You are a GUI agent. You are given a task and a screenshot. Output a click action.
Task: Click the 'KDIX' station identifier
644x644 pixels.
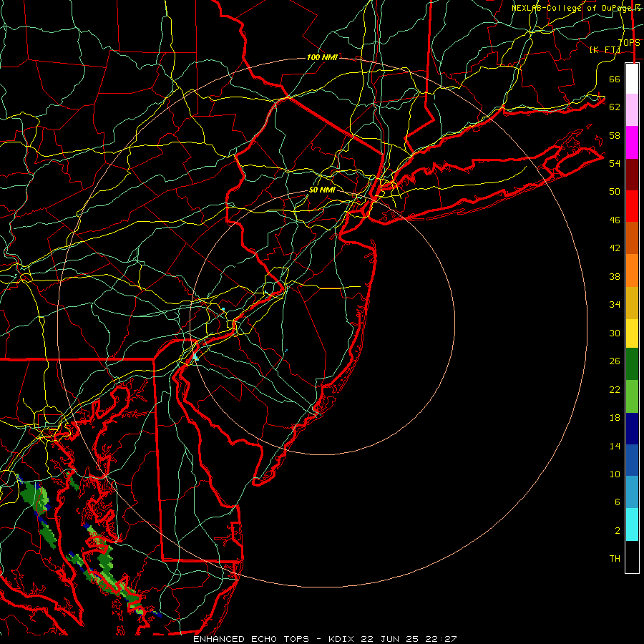coord(343,639)
